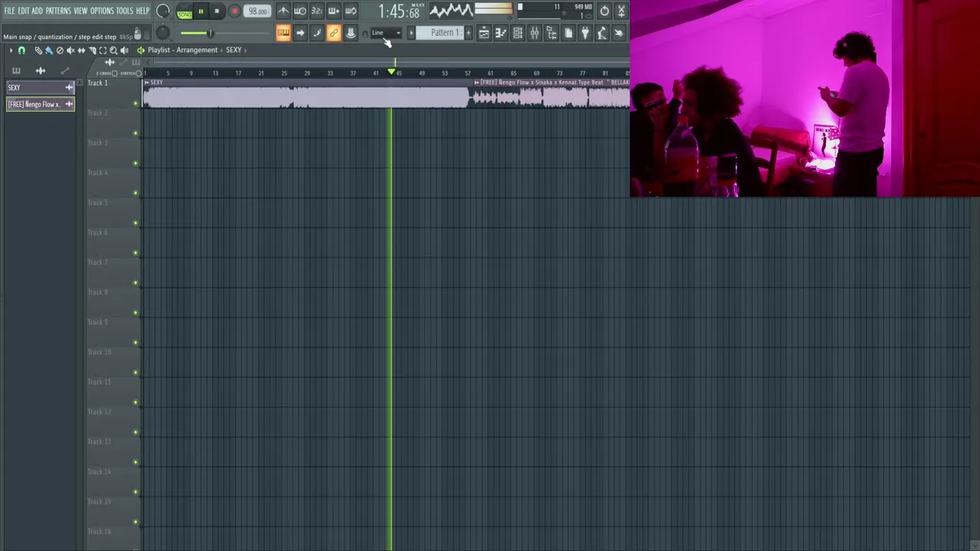Click SEXY in playlist breadcrumb
Screen dimensions: 980x551
[x=234, y=50]
